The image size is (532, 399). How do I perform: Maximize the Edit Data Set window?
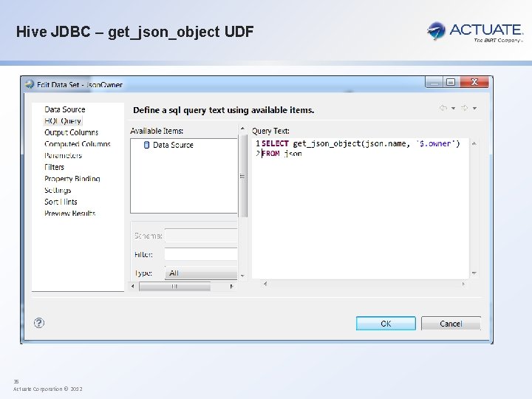[451, 82]
